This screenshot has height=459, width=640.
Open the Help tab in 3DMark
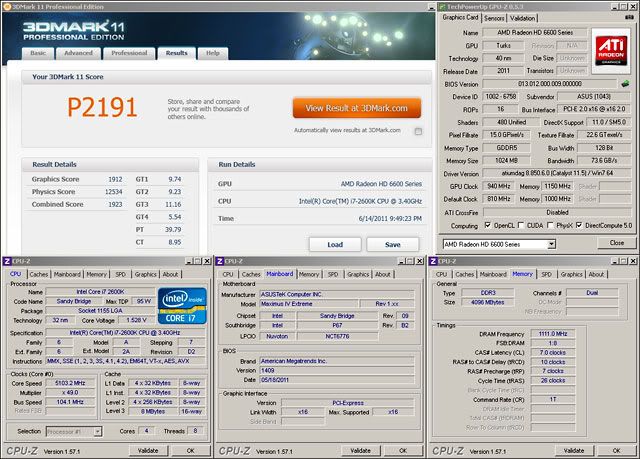(x=213, y=53)
